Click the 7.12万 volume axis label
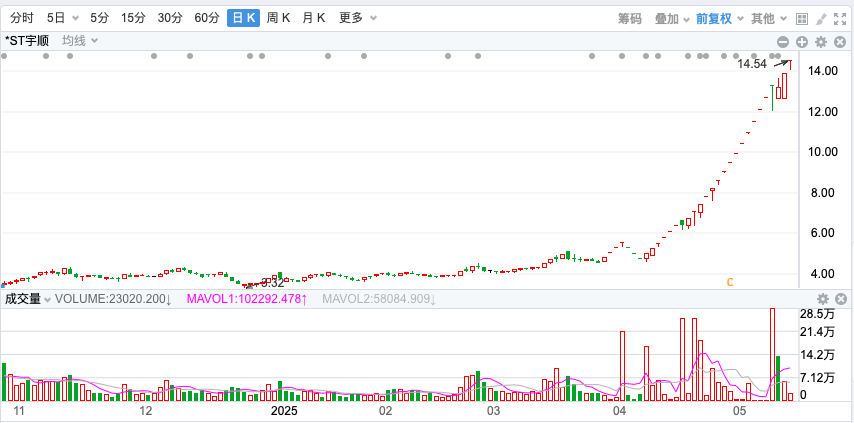This screenshot has width=854, height=423. click(x=818, y=378)
